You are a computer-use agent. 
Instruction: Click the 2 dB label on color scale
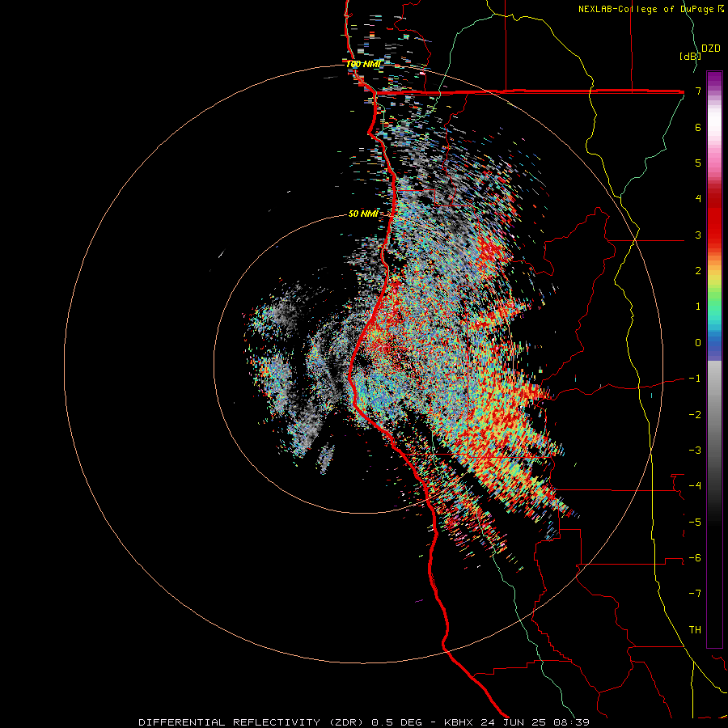(x=698, y=271)
